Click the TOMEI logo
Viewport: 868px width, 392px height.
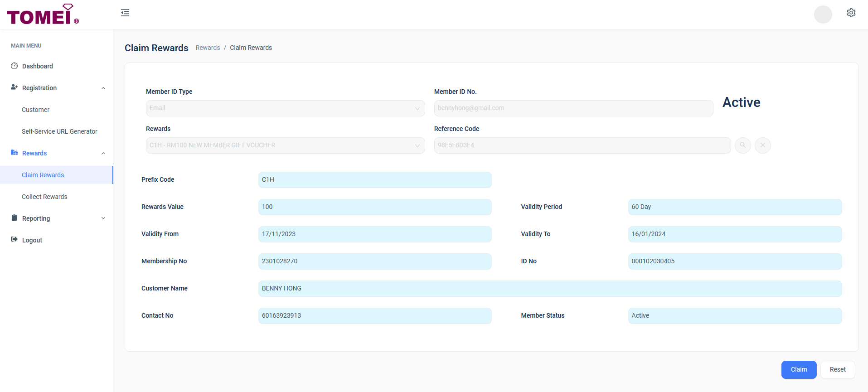click(x=43, y=15)
